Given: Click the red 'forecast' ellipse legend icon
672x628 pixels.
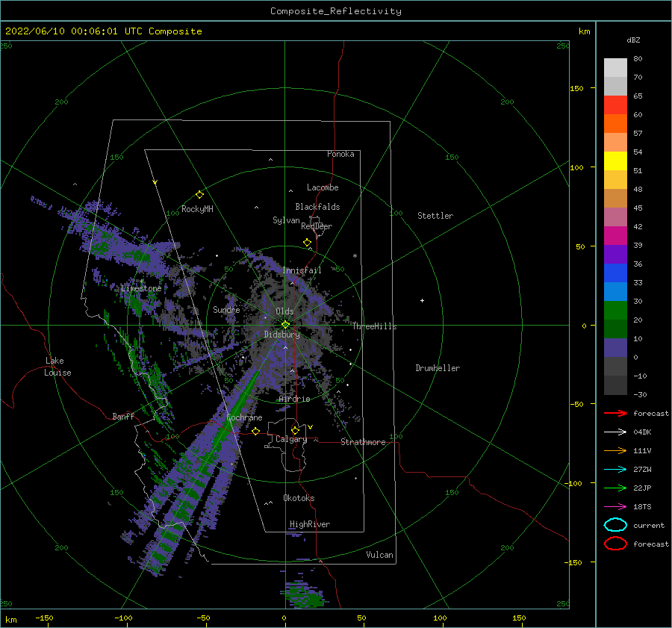Looking at the screenshot, I should coord(615,544).
